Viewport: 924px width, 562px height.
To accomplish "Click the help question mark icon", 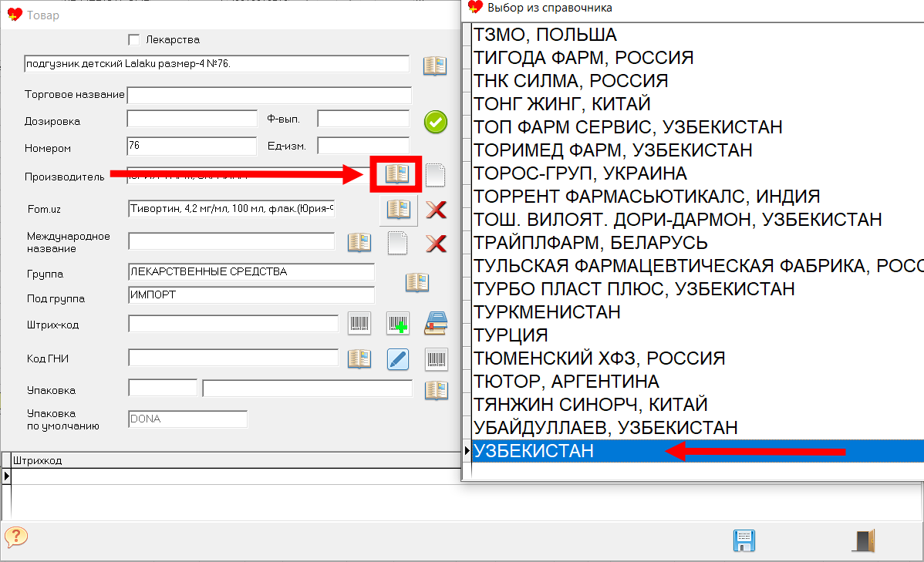I will [16, 537].
